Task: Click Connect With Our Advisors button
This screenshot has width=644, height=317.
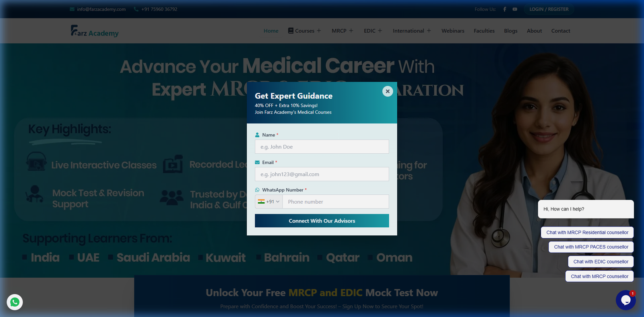Action: 322,221
